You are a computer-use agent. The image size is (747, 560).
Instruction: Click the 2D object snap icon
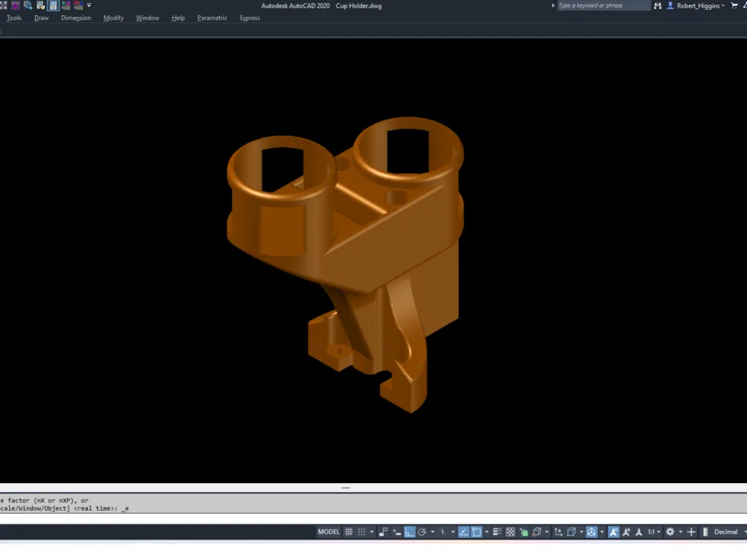coord(477,532)
